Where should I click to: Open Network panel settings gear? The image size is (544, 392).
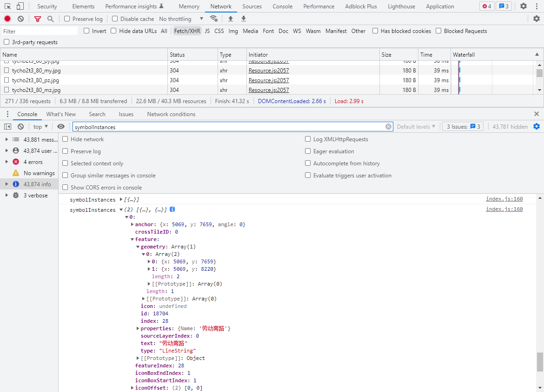537,19
